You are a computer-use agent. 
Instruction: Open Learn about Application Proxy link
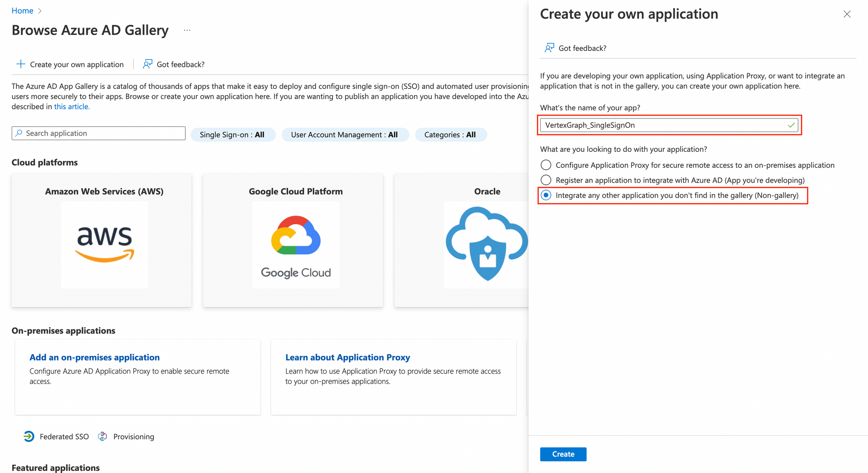[348, 357]
